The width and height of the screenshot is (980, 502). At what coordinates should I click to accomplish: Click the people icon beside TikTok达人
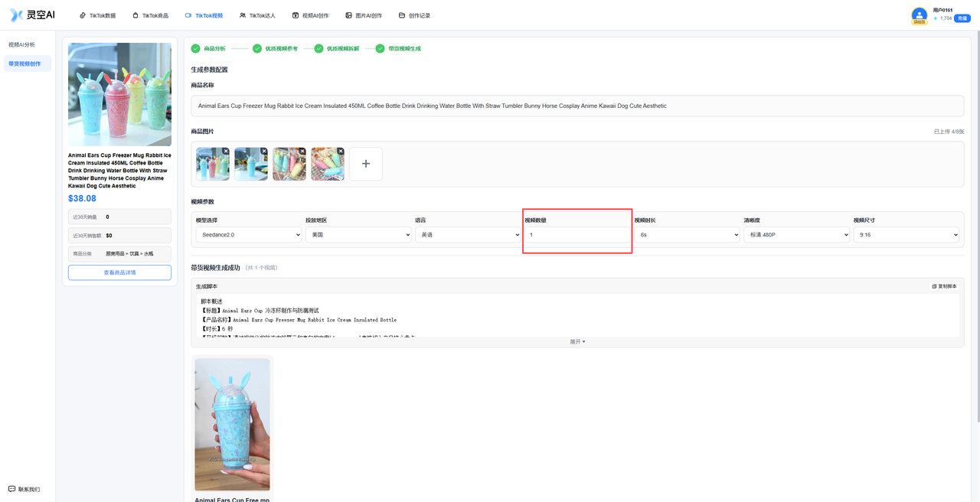tap(243, 15)
